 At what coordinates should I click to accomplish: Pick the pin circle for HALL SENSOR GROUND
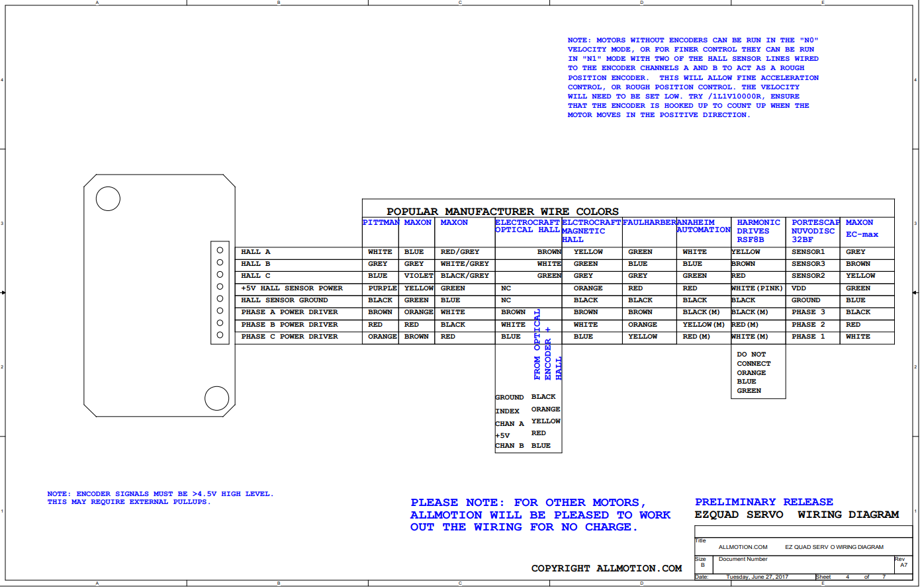coord(220,299)
